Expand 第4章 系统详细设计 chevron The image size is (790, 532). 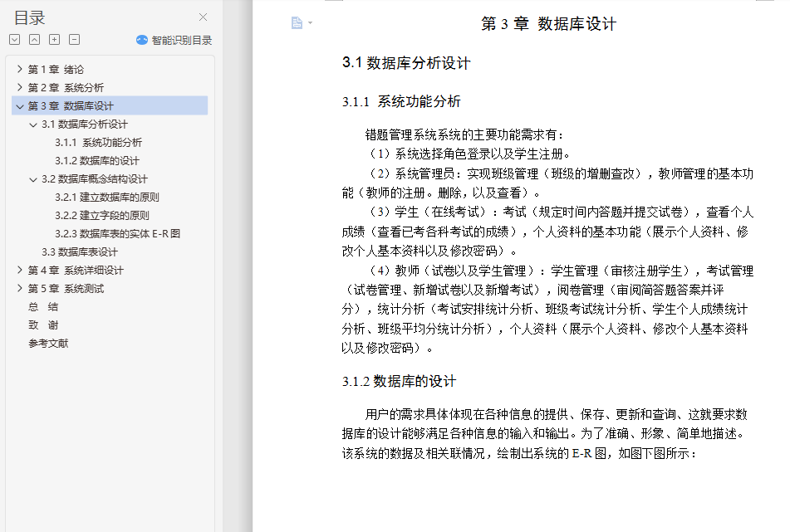pos(20,270)
